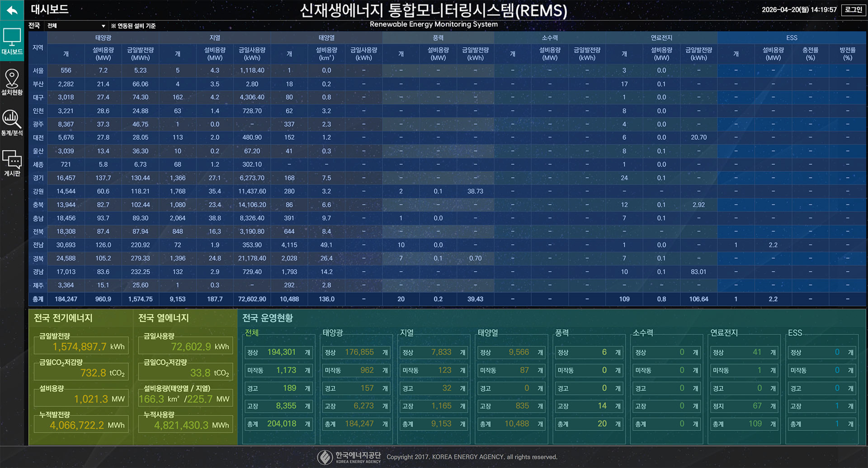Click the 전국 전기에너지 panel title

(x=63, y=318)
